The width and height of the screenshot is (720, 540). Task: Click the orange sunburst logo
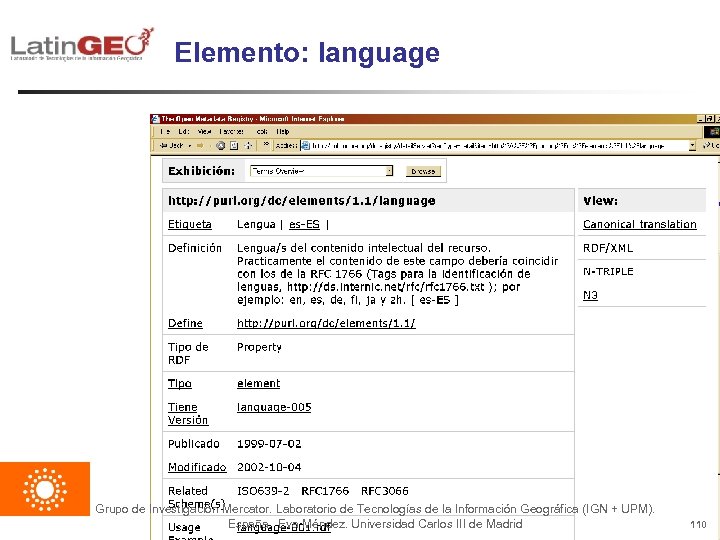[45, 489]
